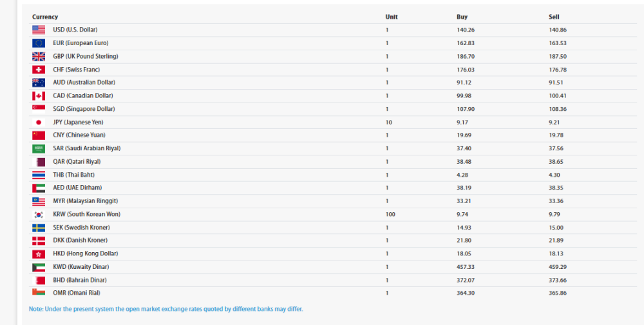
Task: Click the Australian Dollar flag icon
Action: (x=39, y=83)
